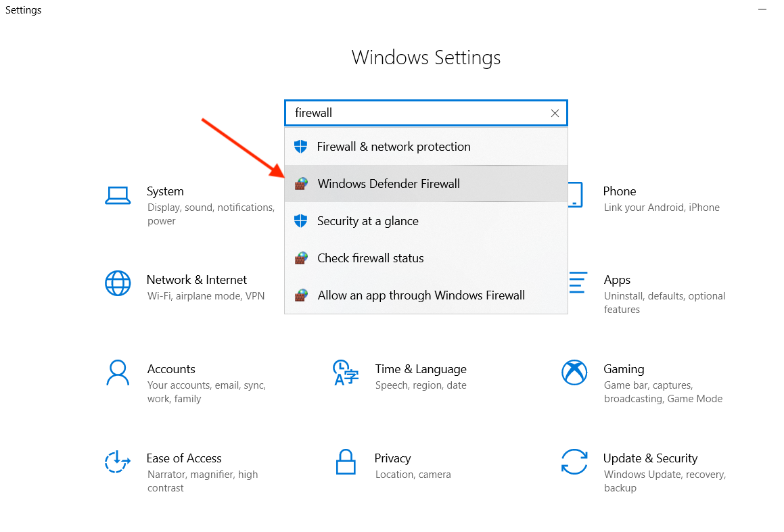Click the icon beside Allow an app through Windows Firewall
784x532 pixels.
point(301,295)
